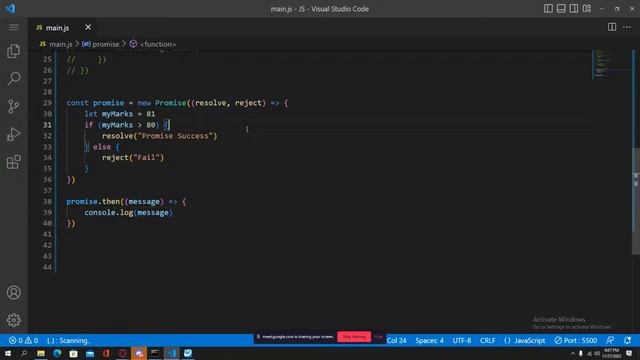
Task: Open the Source Control view
Action: pyautogui.click(x=13, y=106)
